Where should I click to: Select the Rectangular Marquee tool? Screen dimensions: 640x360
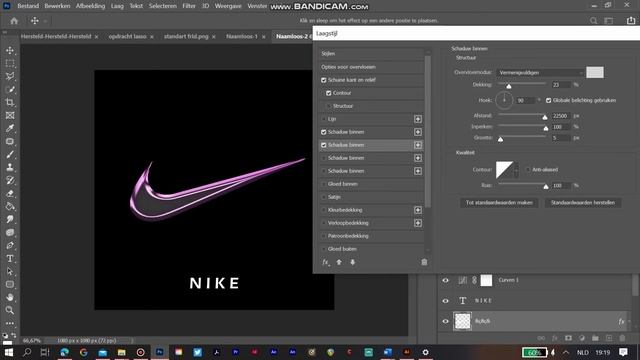(10, 63)
